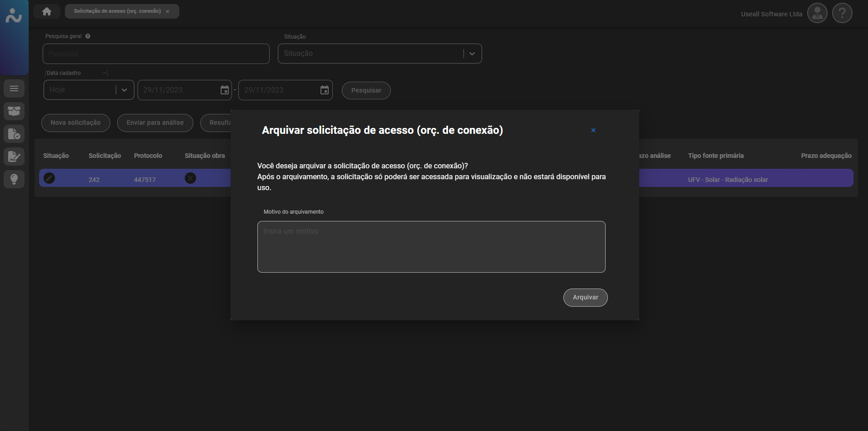Close the Arquivar solicitação dialog

click(593, 130)
